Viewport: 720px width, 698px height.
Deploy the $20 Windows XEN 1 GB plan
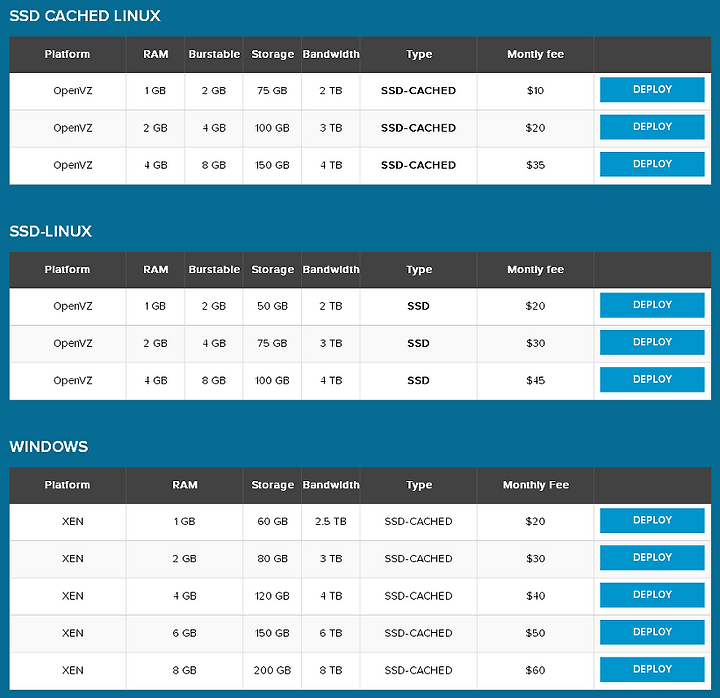(x=652, y=520)
